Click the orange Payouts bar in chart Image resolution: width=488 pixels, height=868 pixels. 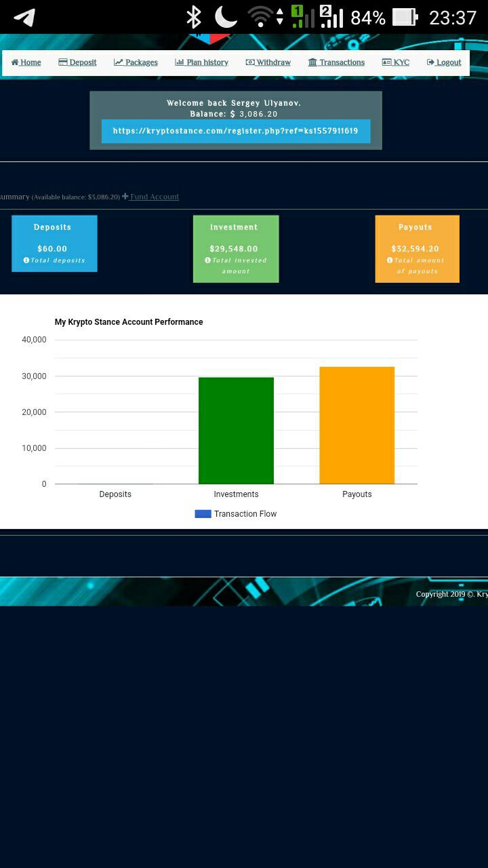[x=357, y=425]
